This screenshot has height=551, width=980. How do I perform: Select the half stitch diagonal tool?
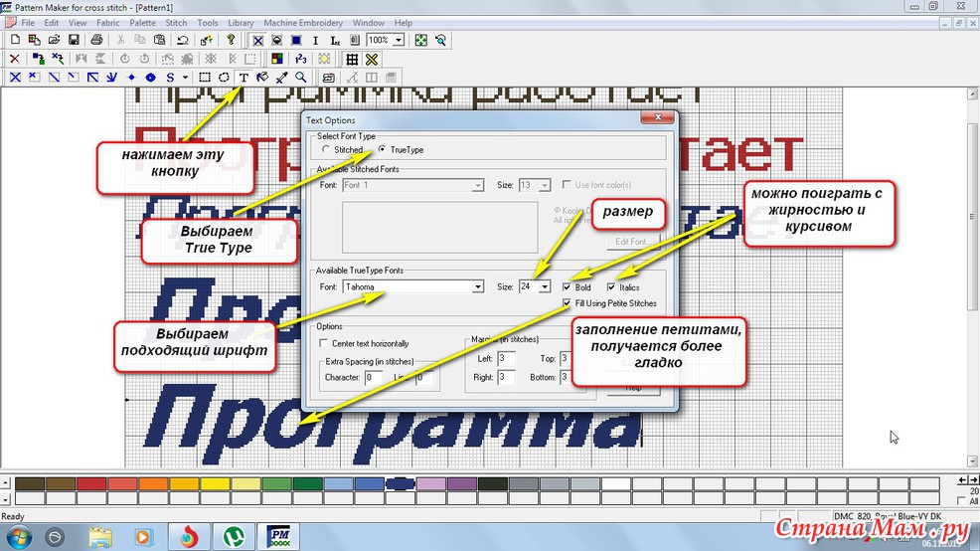point(54,78)
